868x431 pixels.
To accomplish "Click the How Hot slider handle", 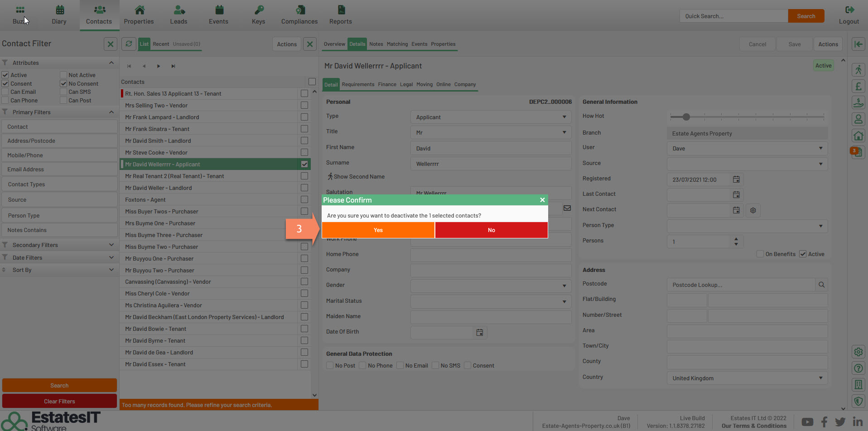I will [686, 117].
